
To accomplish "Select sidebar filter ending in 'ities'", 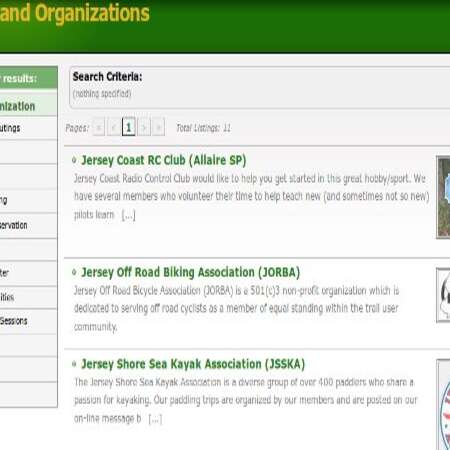I will click(28, 297).
